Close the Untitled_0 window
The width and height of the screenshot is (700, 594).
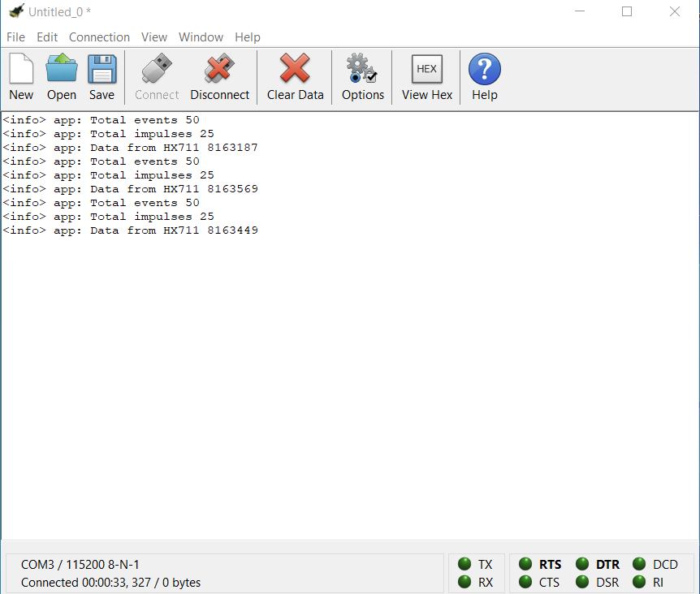675,11
